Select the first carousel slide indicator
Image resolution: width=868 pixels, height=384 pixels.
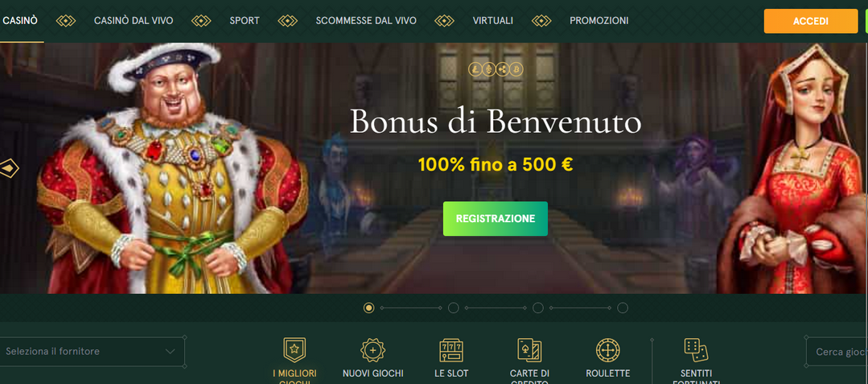pyautogui.click(x=368, y=308)
